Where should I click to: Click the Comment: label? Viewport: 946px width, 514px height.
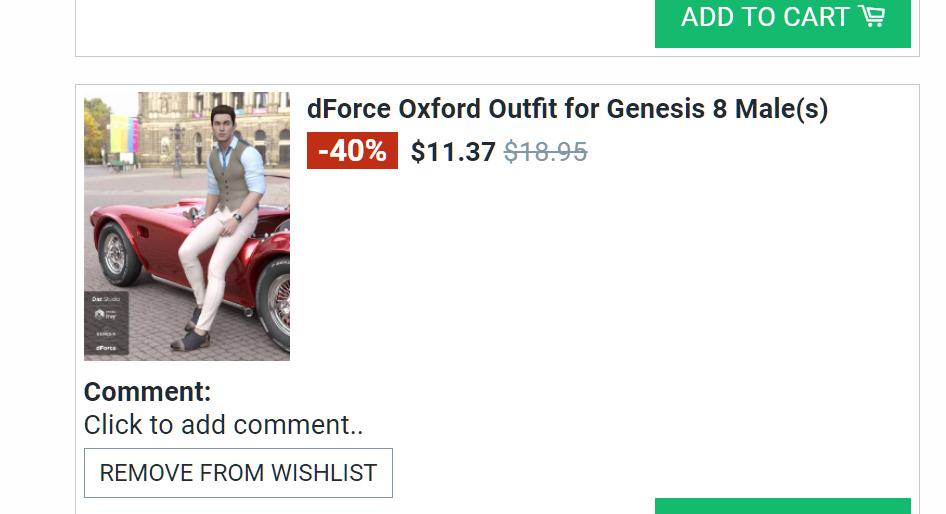point(147,392)
